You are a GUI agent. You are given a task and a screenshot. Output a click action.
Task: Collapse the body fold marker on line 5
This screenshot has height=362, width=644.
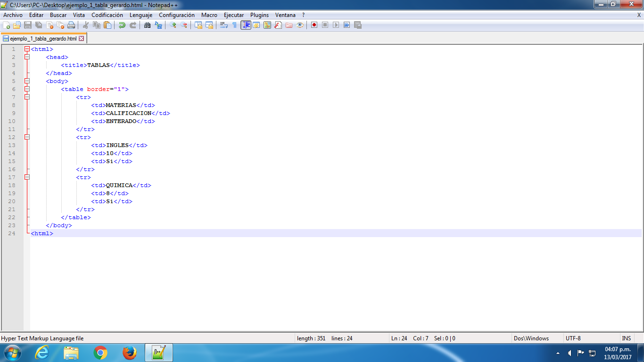pyautogui.click(x=27, y=81)
